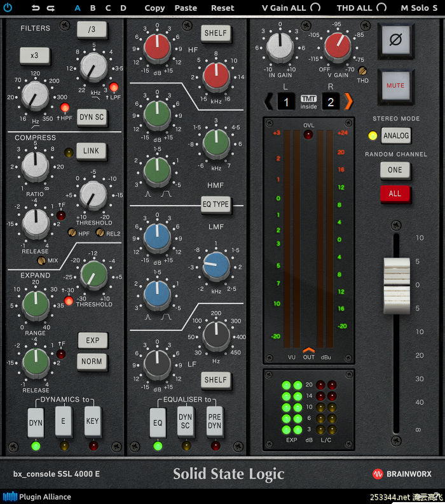Click the expander RELEASE green knob

point(36,362)
